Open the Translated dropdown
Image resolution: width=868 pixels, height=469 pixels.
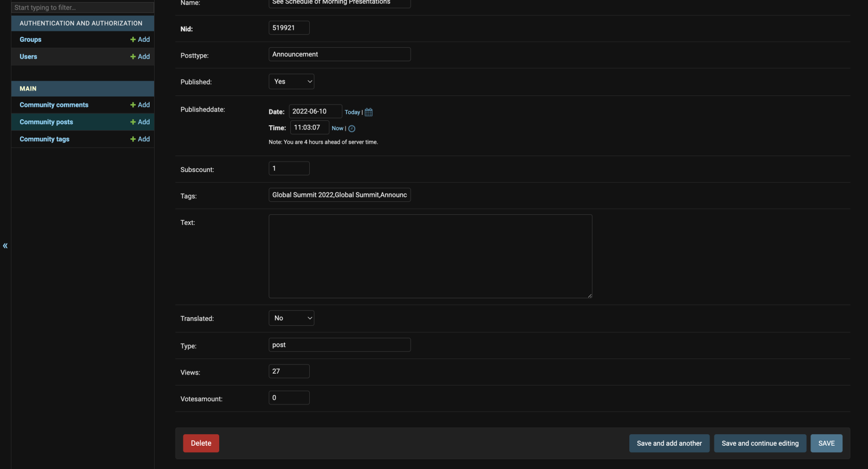tap(291, 318)
